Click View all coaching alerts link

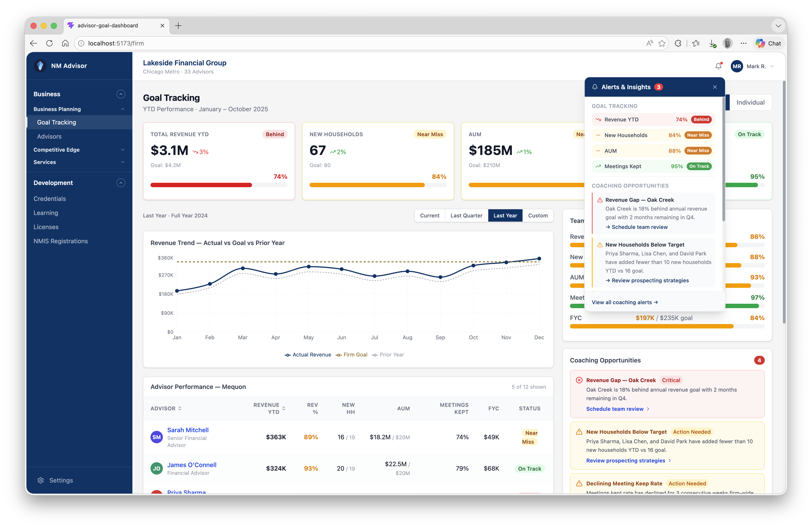tap(625, 302)
